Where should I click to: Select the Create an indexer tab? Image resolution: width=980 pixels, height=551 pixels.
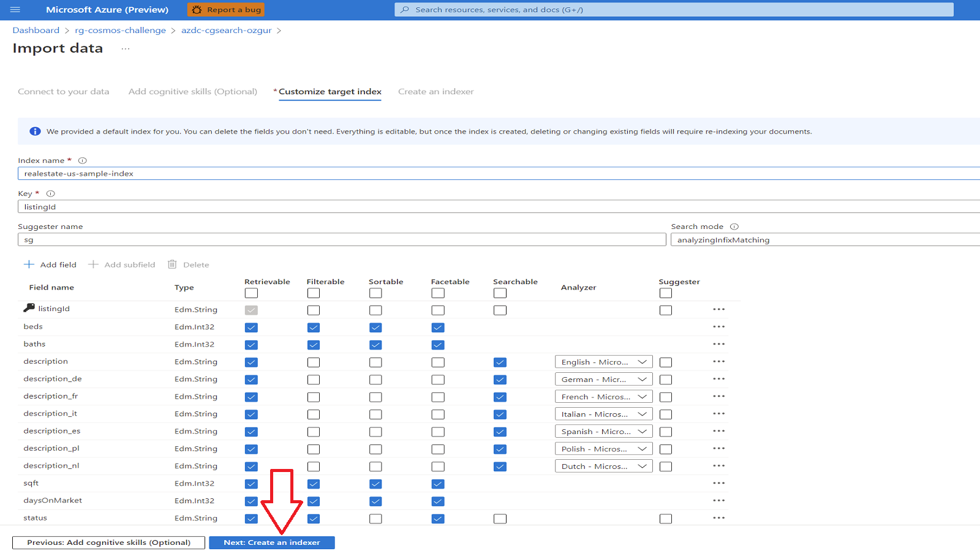(x=435, y=91)
